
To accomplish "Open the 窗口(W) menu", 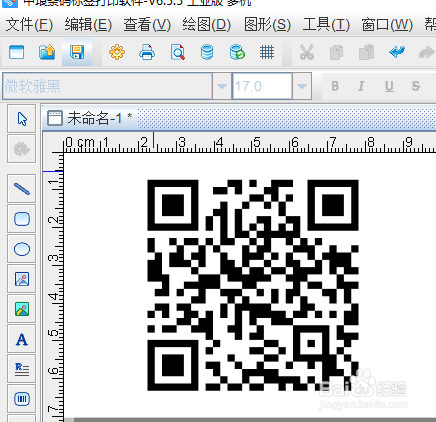I will [387, 25].
